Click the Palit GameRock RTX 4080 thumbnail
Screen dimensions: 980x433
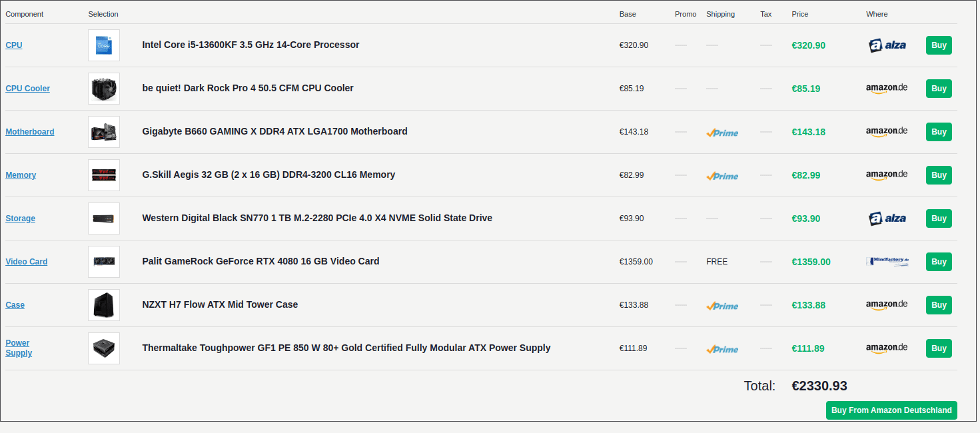tap(104, 262)
